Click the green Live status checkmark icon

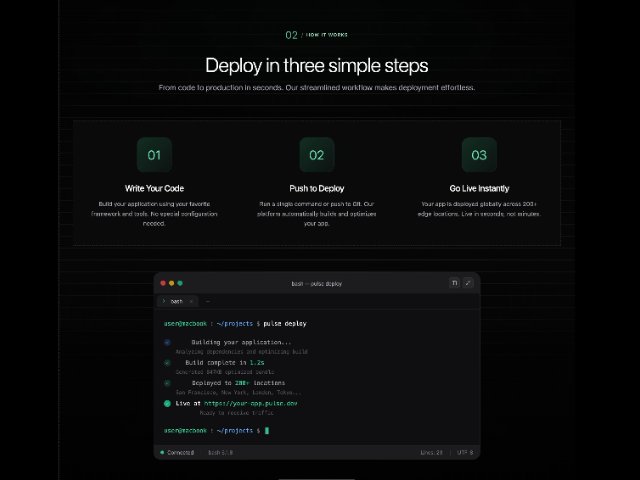pyautogui.click(x=167, y=404)
